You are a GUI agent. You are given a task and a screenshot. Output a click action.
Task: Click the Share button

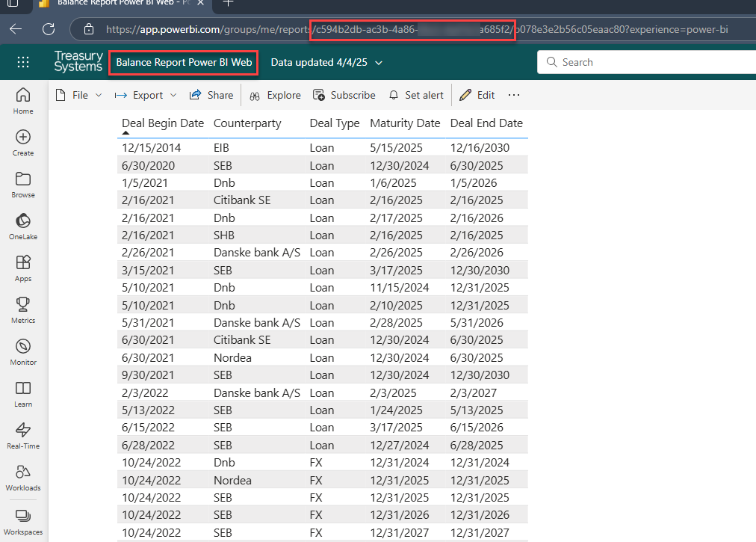pos(211,95)
